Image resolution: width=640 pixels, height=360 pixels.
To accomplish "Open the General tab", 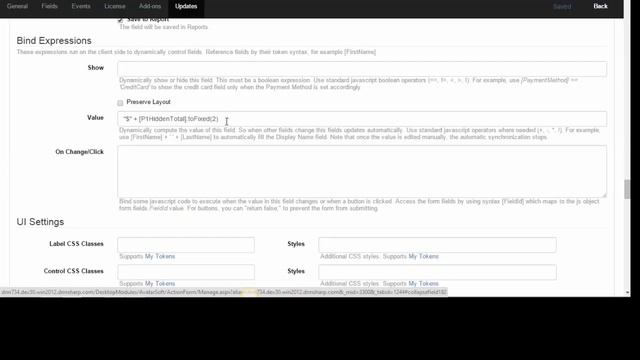I will [17, 6].
